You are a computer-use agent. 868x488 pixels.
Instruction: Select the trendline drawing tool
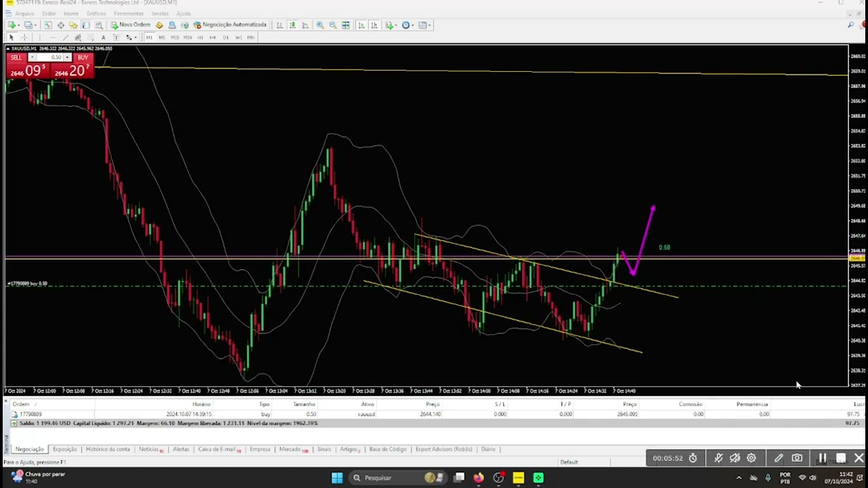[x=65, y=37]
